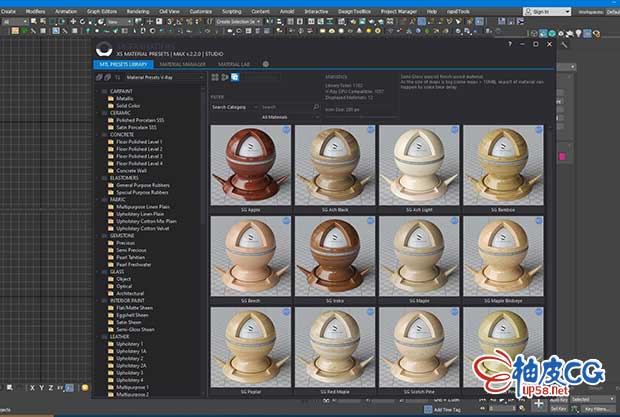Open the Sign In dropdown
The image size is (620, 417).
[547, 12]
